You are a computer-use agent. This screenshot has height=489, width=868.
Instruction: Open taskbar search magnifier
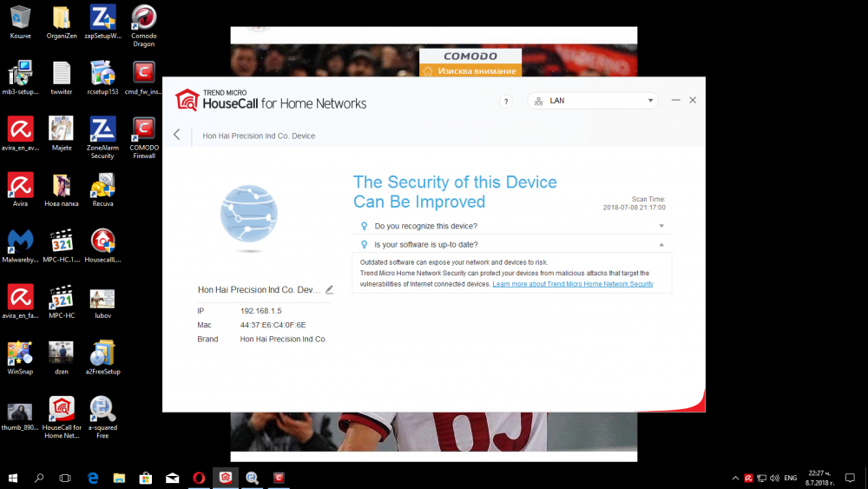pos(39,478)
